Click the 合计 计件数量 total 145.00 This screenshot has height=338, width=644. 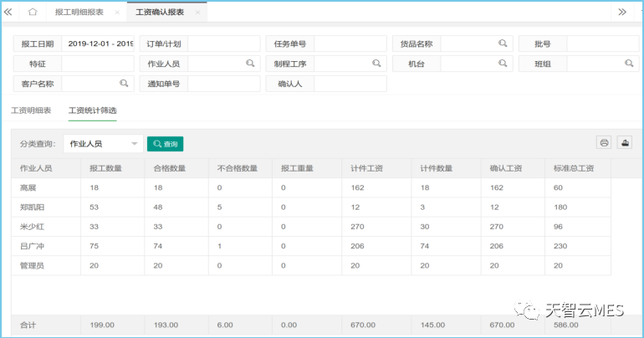(x=432, y=325)
